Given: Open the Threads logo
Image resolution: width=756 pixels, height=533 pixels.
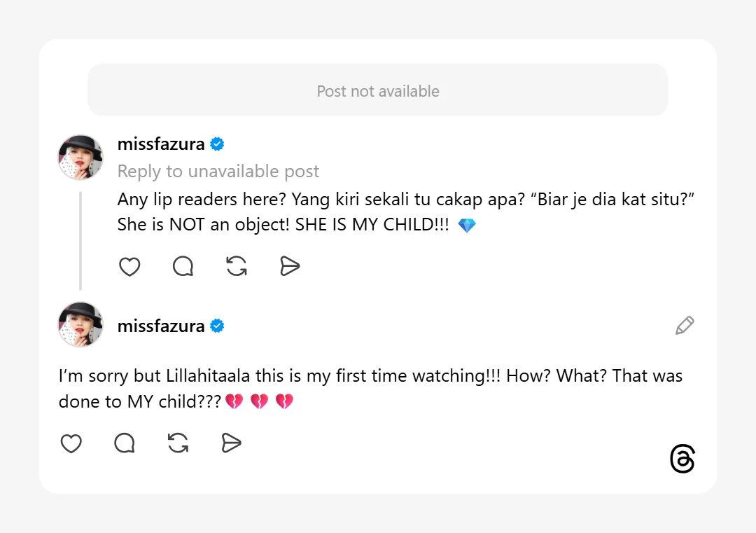Looking at the screenshot, I should (682, 459).
